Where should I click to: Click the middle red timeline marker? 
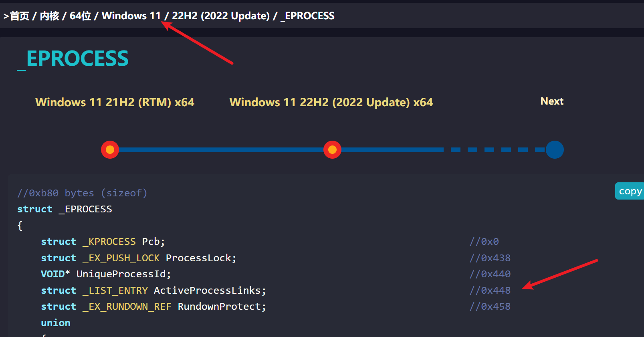click(332, 150)
